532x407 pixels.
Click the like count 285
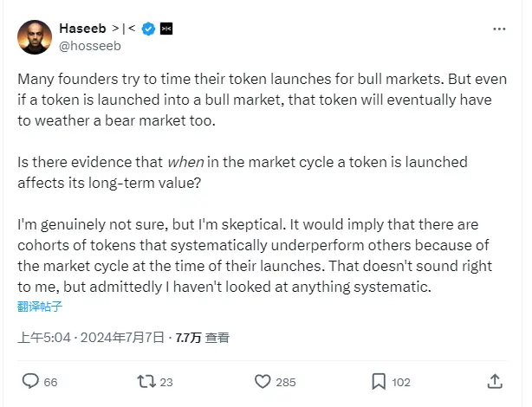point(285,382)
